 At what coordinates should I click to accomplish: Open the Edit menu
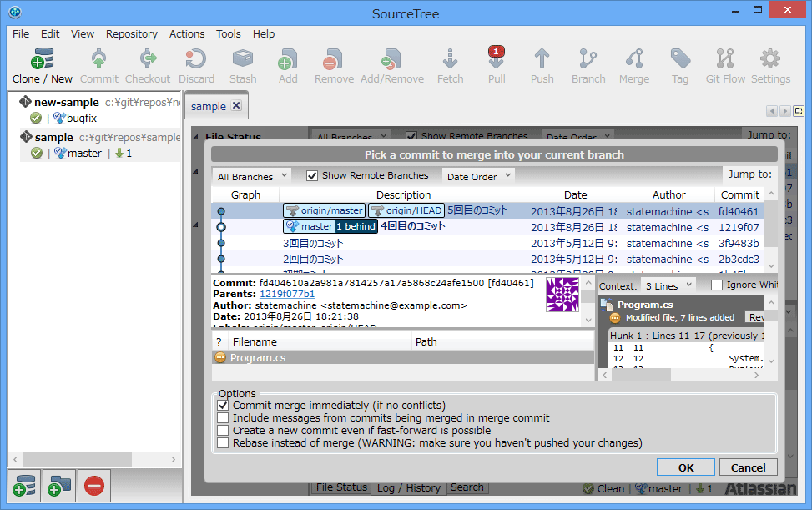click(x=50, y=33)
